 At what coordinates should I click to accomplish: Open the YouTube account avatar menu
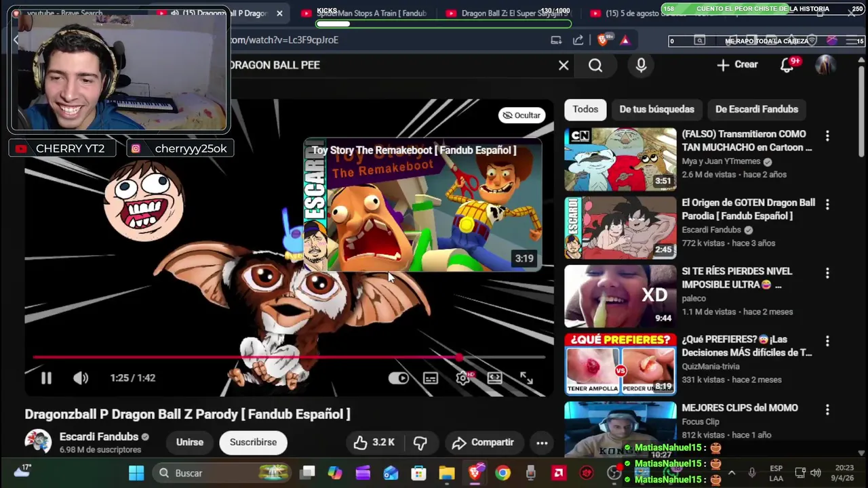coord(825,65)
